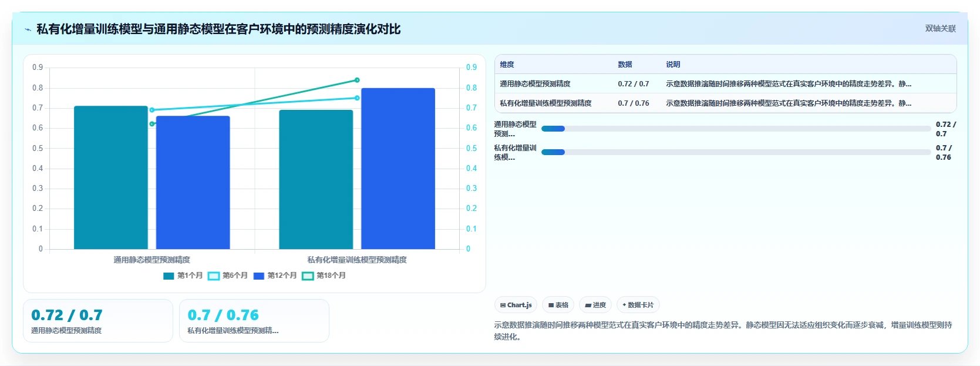Select the 0.7 / 0.76 data card
This screenshot has height=366, width=980.
pos(254,321)
